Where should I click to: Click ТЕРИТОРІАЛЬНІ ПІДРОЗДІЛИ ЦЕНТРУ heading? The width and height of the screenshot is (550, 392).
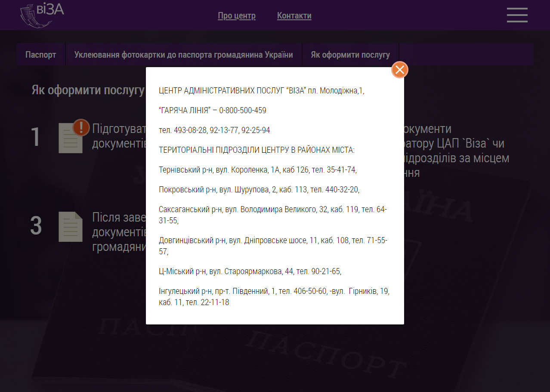(x=256, y=150)
